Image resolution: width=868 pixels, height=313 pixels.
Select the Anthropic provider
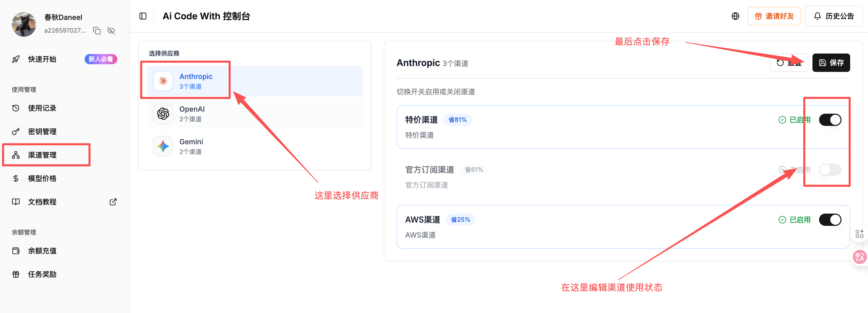[255, 81]
